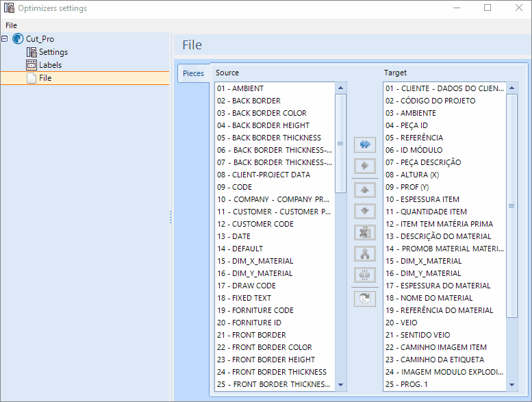Select the Cut_Pro globe icon in tree
Image resolution: width=532 pixels, height=402 pixels.
(x=18, y=38)
